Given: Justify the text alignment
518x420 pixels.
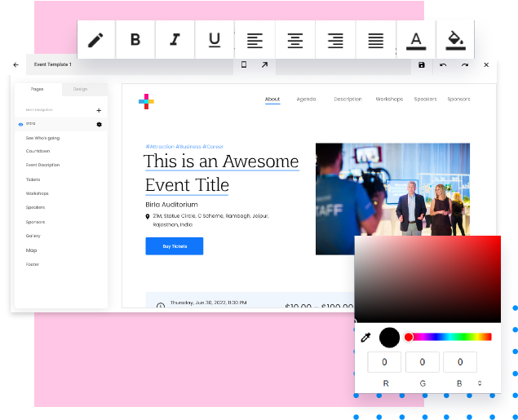Looking at the screenshot, I should pos(375,40).
